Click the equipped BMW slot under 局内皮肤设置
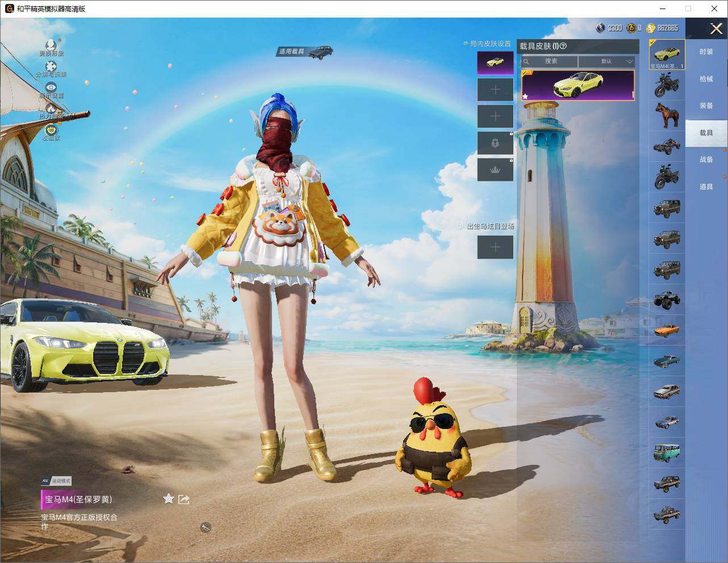This screenshot has width=728, height=563. pos(495,62)
